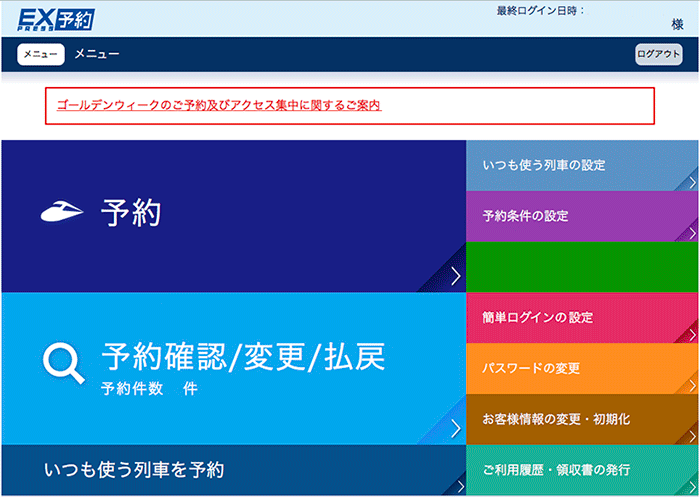Click the magnifying glass search icon
The width and height of the screenshot is (700, 497).
click(63, 363)
